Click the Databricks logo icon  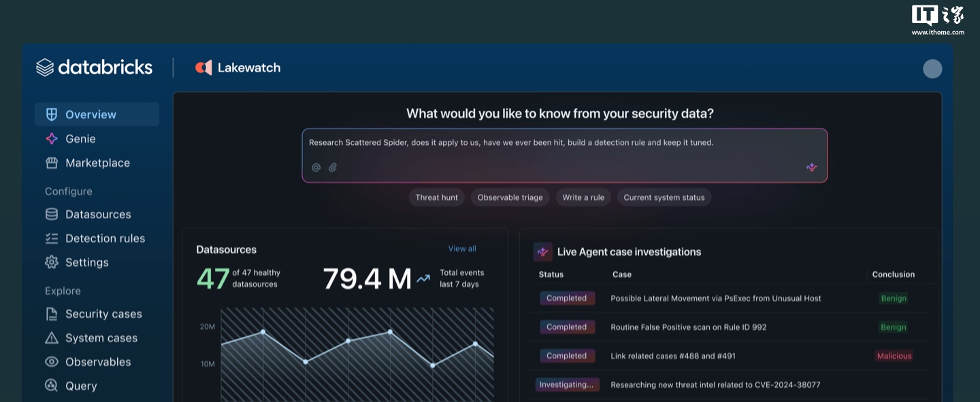44,67
